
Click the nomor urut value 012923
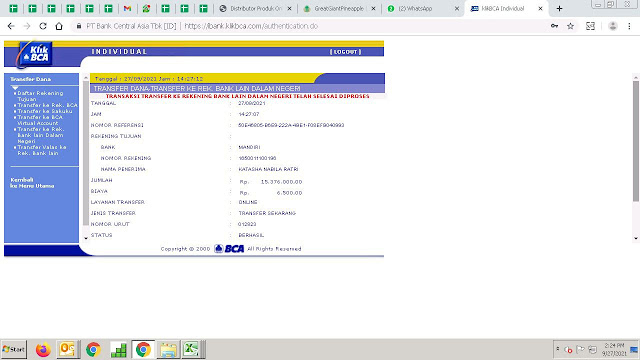(247, 224)
